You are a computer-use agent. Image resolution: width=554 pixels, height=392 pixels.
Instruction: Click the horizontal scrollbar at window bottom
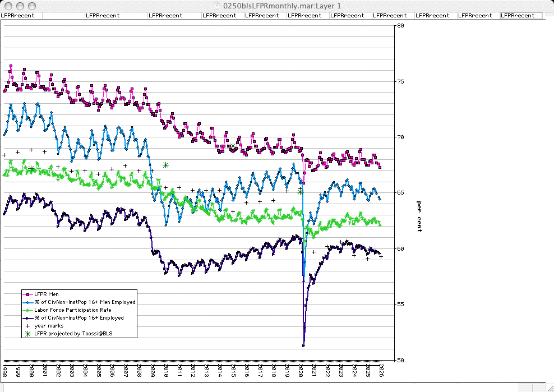258,388
